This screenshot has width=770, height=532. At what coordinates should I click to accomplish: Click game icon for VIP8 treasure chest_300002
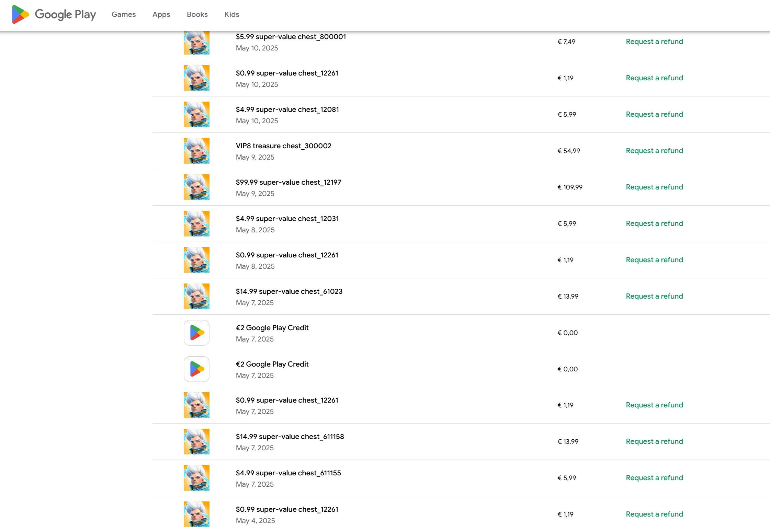click(196, 151)
